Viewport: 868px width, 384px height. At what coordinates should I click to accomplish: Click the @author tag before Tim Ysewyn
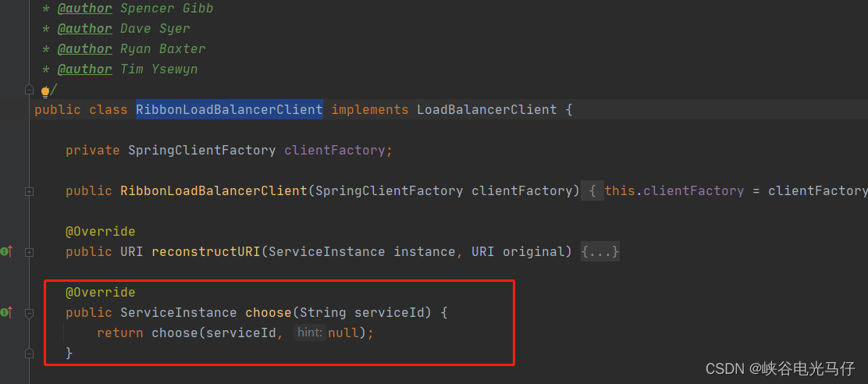85,69
